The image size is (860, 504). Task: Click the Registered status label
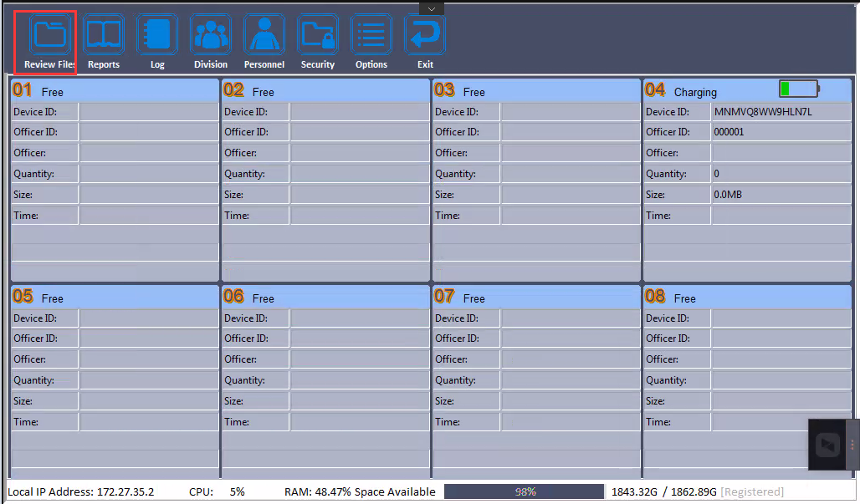pos(754,491)
